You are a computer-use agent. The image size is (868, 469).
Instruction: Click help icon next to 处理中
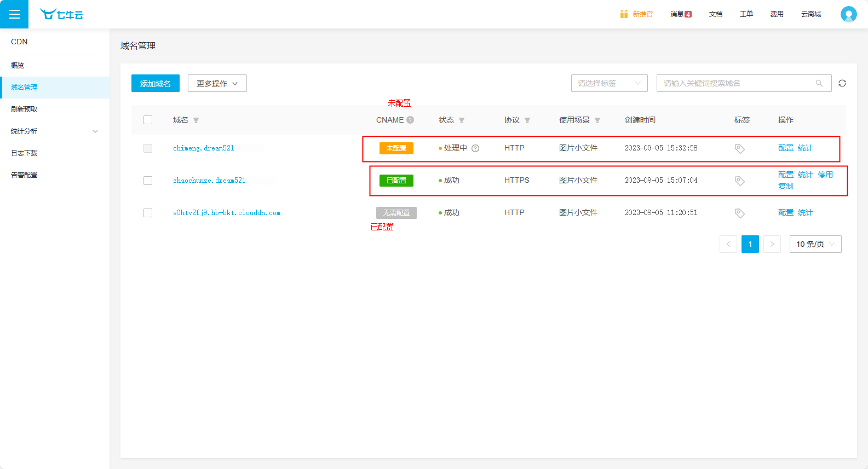click(475, 148)
